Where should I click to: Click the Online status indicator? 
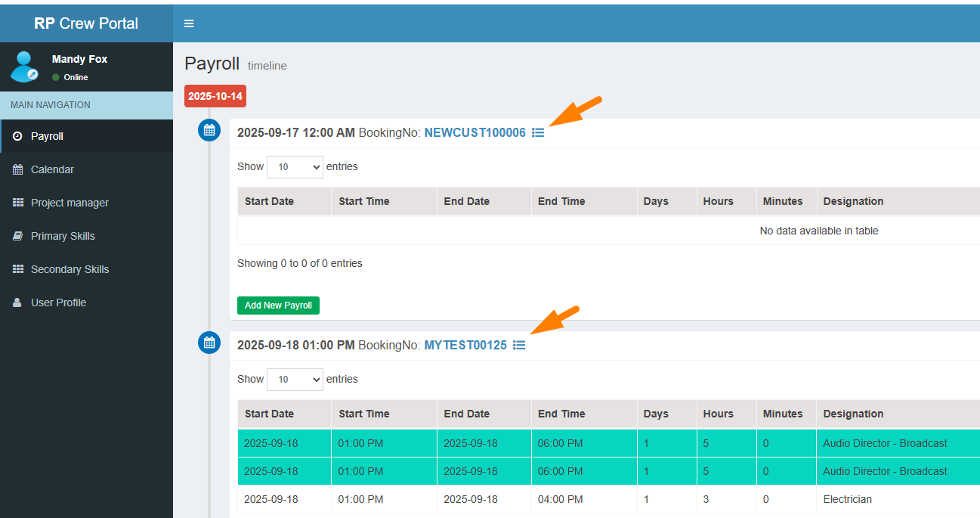(70, 77)
